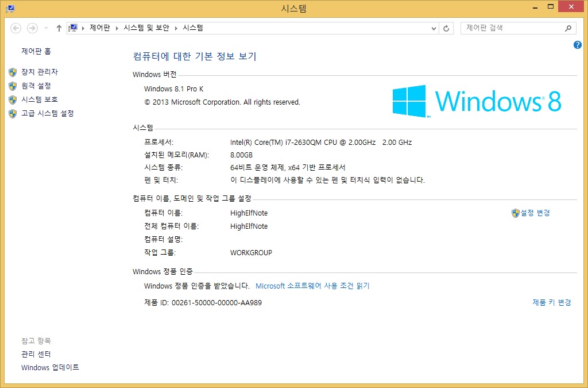Select the 8.00GB memory value
Image resolution: width=588 pixels, height=388 pixels.
coord(242,155)
